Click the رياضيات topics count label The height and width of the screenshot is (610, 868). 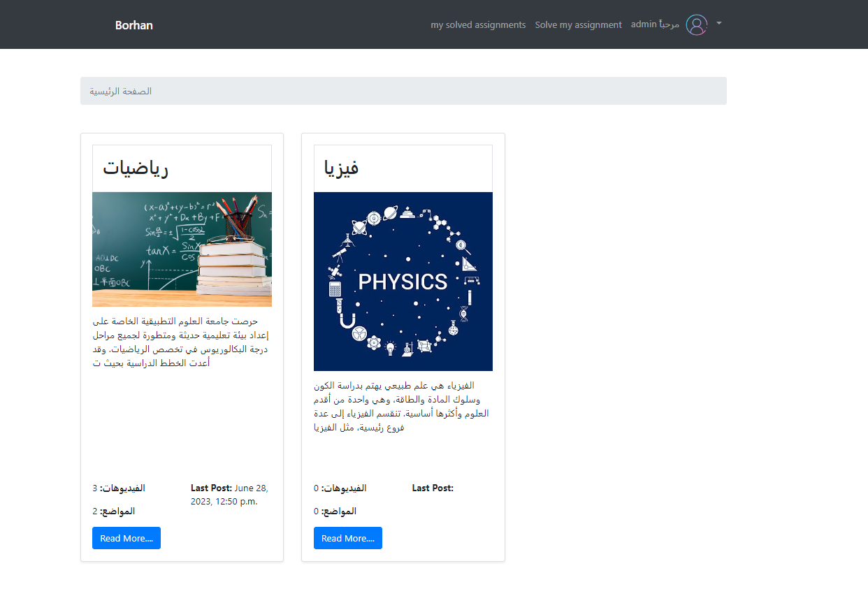114,511
